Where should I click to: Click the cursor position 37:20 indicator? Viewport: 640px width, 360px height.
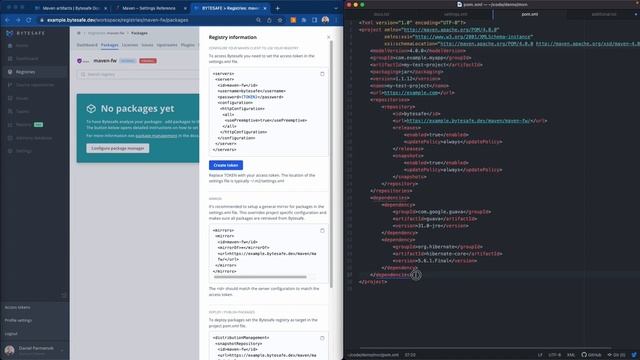(410, 355)
